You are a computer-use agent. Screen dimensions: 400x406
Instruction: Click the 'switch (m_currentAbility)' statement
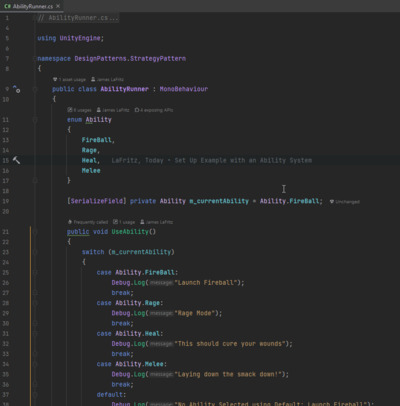(x=128, y=252)
